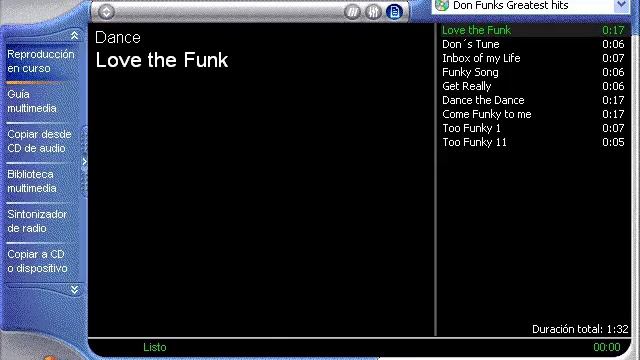Switch to Copiar desde CD de audio

(x=39, y=141)
